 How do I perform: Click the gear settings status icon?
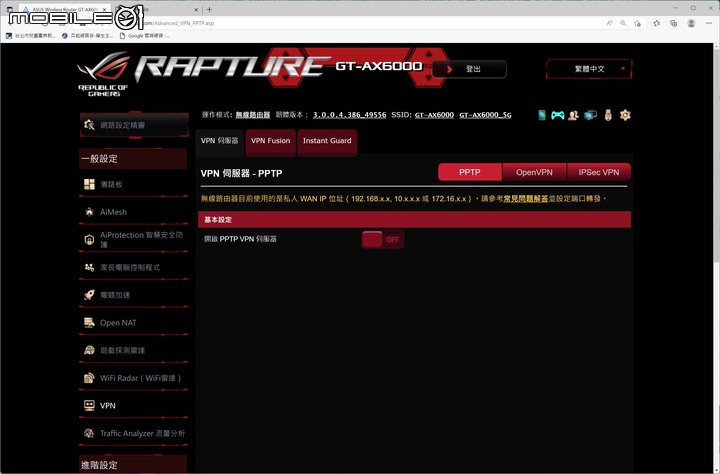[x=625, y=115]
